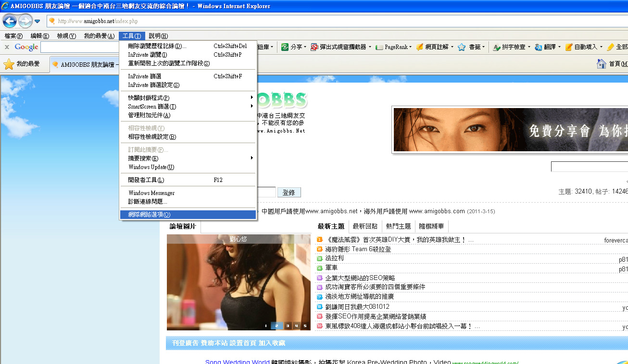The height and width of the screenshot is (364, 628).
Task: Click the 首頁 home icon
Action: coord(601,64)
